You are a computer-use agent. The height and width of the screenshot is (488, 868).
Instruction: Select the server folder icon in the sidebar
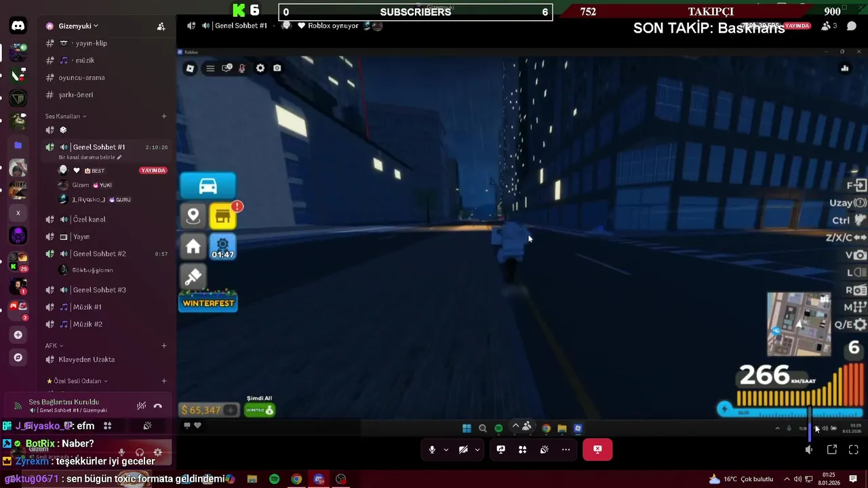pos(18,145)
